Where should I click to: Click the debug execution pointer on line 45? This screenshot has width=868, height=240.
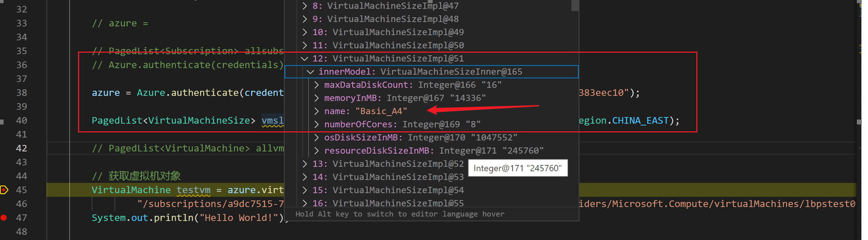point(4,190)
